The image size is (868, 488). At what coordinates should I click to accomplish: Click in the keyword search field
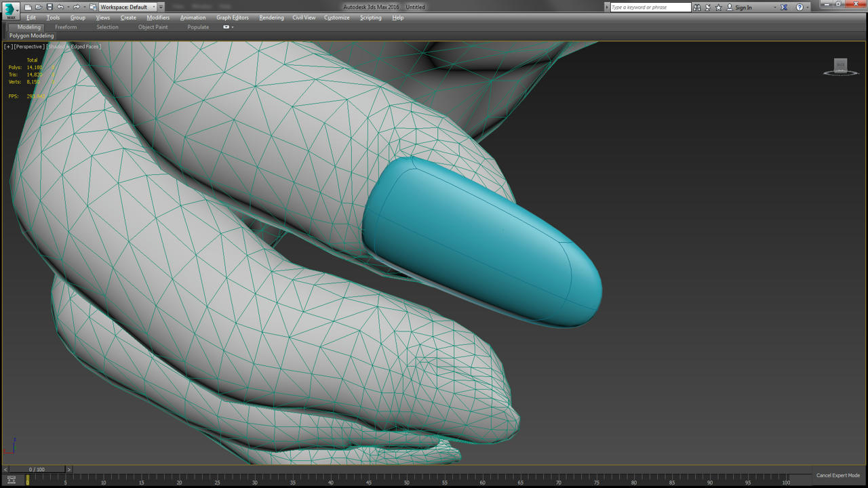click(x=650, y=7)
